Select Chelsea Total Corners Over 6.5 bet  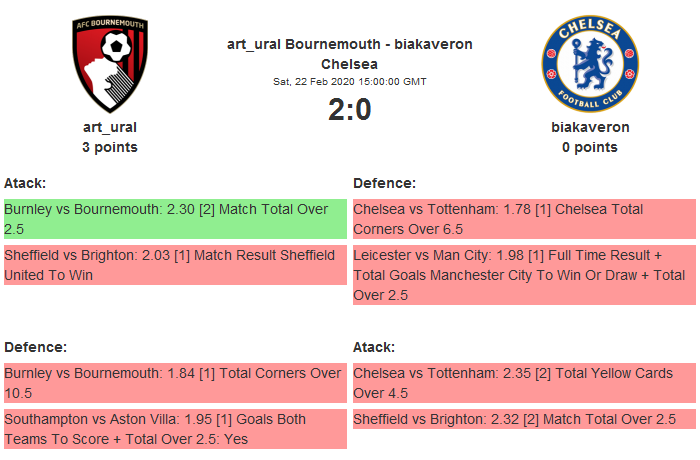[524, 219]
